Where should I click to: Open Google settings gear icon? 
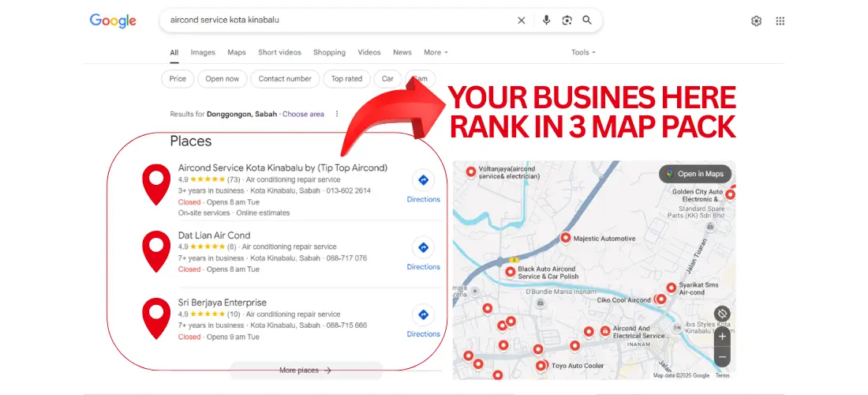tap(756, 21)
